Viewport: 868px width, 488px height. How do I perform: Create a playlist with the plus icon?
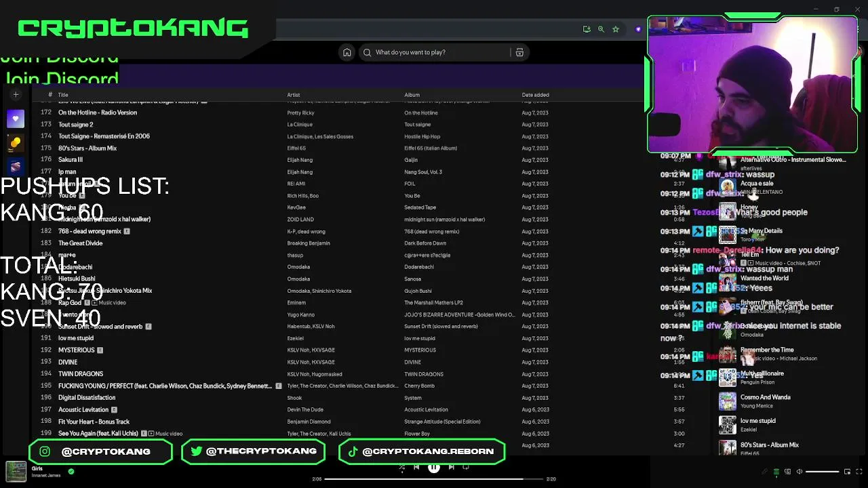point(16,95)
